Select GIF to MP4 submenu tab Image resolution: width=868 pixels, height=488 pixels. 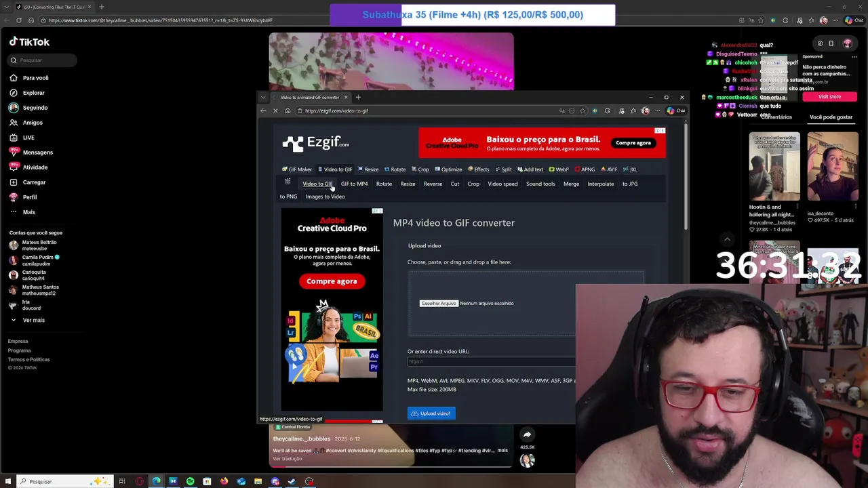point(354,184)
